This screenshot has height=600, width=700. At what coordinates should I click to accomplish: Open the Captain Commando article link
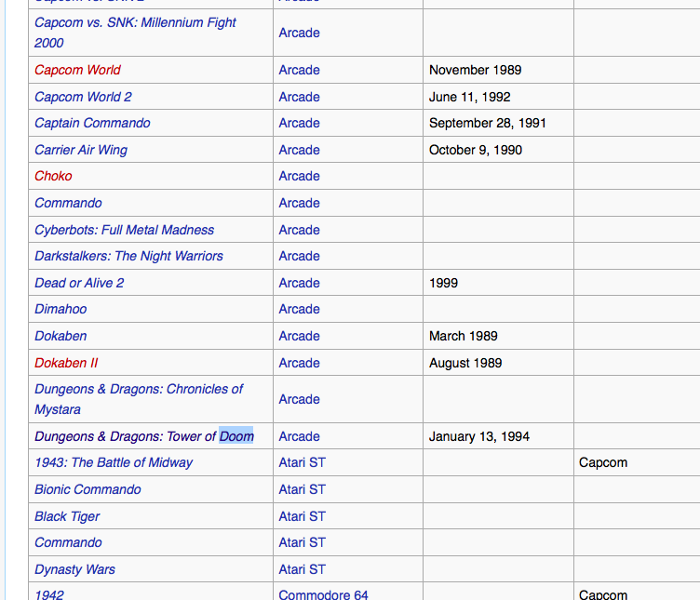[x=92, y=123]
